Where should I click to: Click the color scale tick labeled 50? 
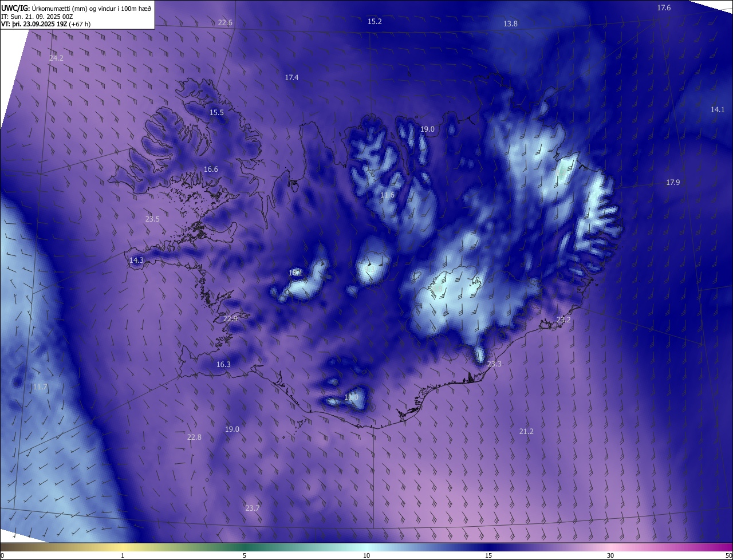[x=728, y=555]
